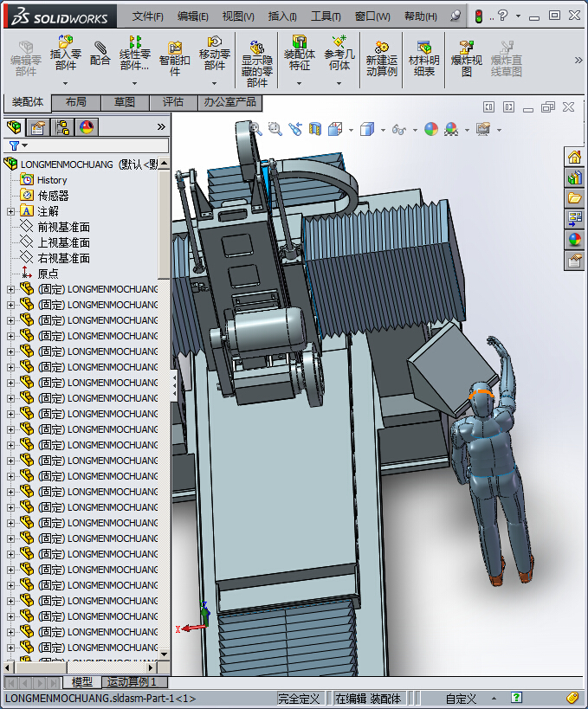Click Zoom to Fit magnifier in viewport toolbar
This screenshot has height=709, width=588.
click(x=255, y=128)
